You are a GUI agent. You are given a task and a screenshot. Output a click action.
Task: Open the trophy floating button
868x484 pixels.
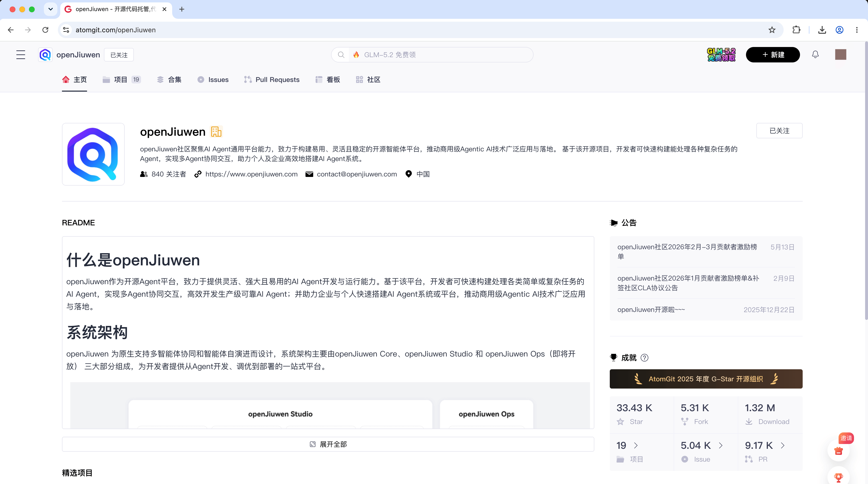(838, 477)
